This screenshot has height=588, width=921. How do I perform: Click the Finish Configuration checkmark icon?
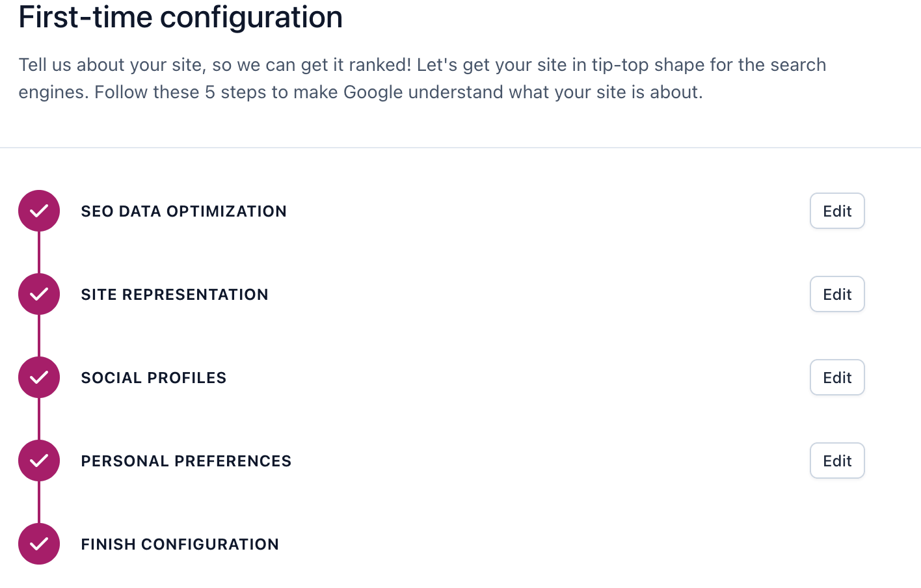tap(38, 544)
